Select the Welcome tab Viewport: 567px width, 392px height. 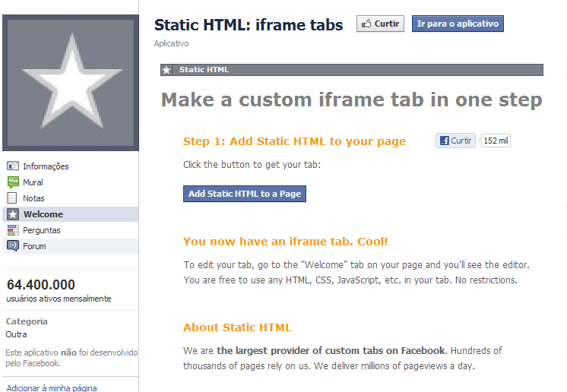[x=70, y=214]
